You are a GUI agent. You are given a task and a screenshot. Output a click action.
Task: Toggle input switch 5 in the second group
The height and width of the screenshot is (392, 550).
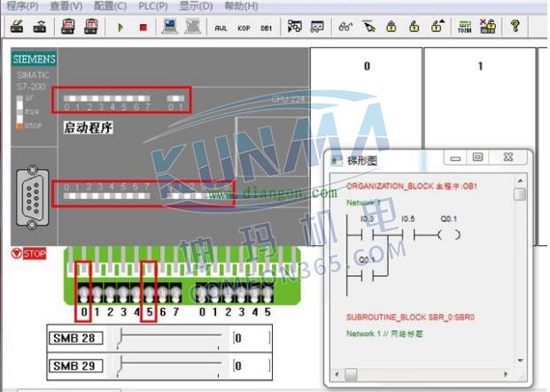coord(267,293)
